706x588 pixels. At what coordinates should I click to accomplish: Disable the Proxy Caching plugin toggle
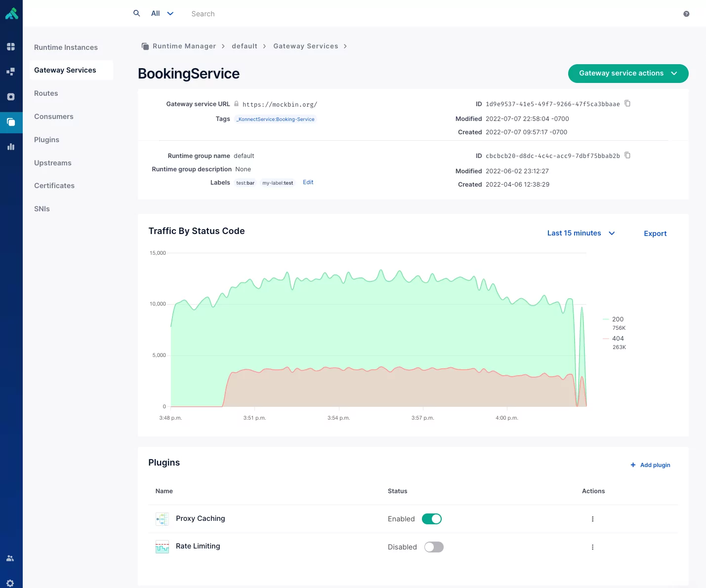432,519
